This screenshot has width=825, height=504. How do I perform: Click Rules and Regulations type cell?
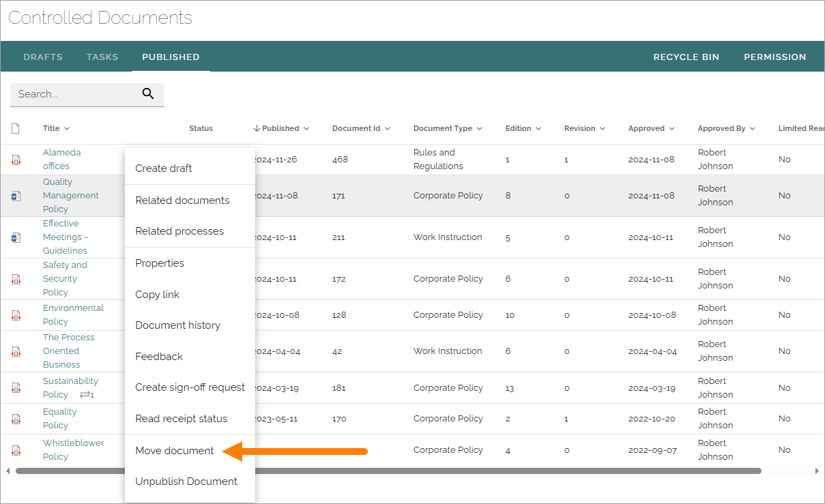point(438,160)
